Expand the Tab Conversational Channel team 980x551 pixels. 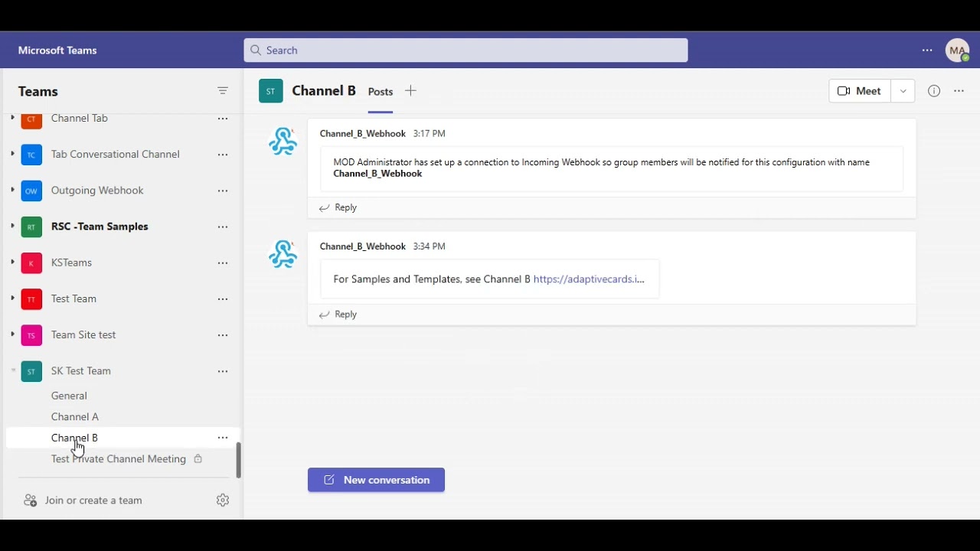click(x=12, y=154)
